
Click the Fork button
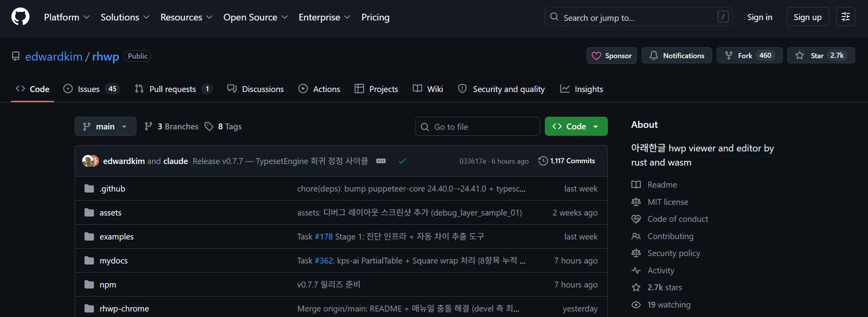pyautogui.click(x=750, y=55)
